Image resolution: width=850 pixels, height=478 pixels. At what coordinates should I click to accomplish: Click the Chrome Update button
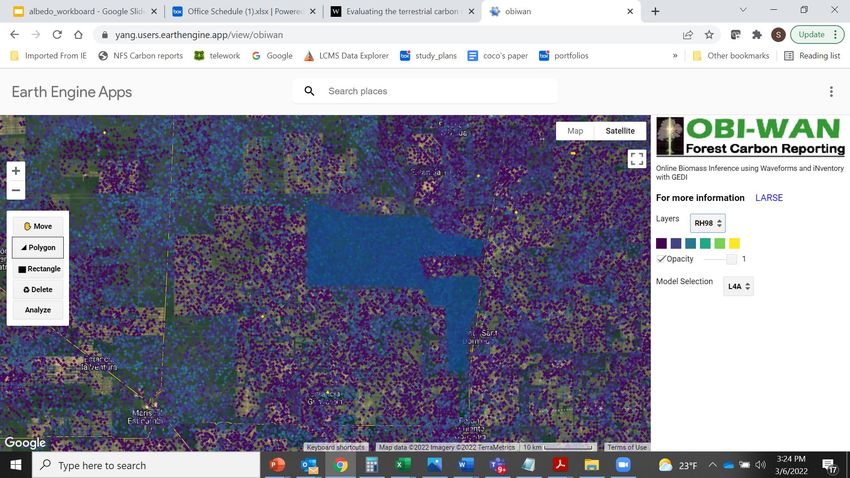(x=817, y=35)
